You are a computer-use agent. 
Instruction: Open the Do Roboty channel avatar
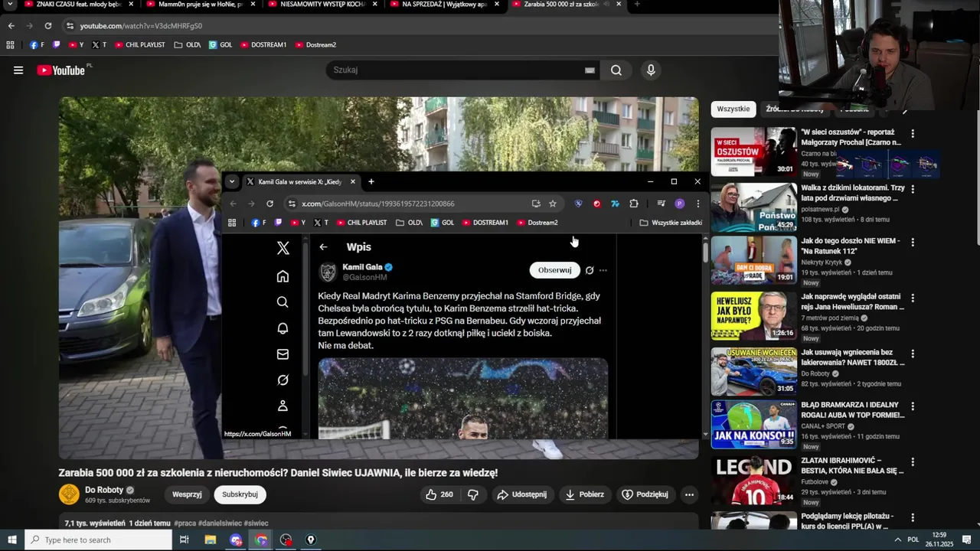[x=69, y=494]
